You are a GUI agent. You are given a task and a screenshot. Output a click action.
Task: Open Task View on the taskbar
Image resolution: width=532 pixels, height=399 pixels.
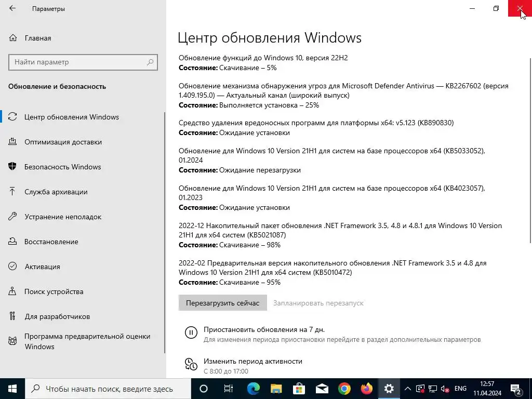(x=229, y=389)
